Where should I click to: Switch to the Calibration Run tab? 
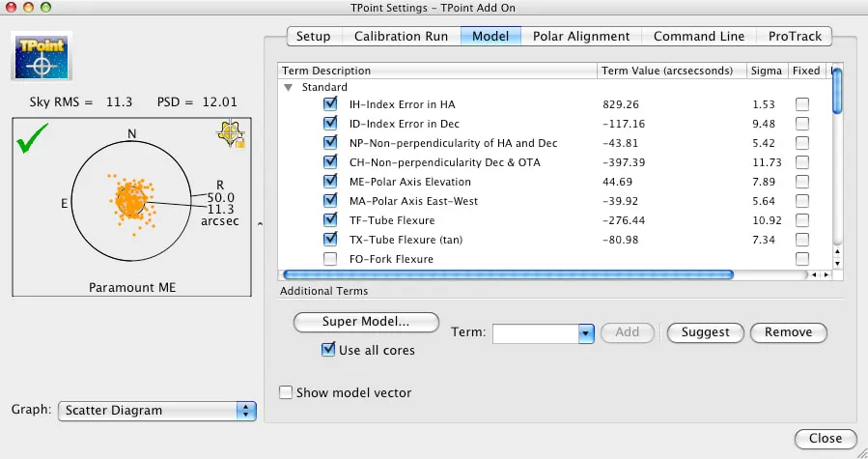tap(401, 36)
